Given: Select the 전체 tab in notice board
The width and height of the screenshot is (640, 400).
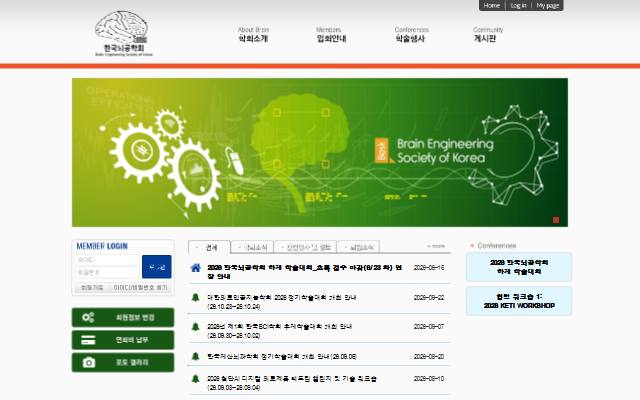Looking at the screenshot, I should (209, 247).
